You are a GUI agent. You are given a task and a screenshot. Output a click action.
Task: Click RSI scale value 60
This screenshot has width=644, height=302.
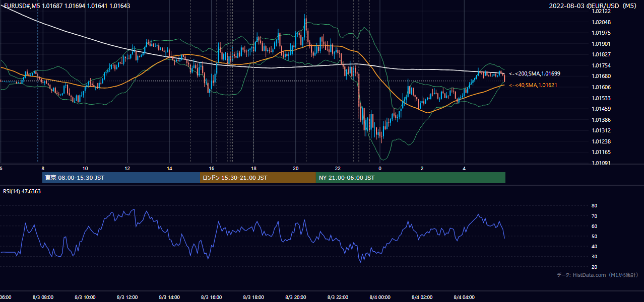coord(594,226)
